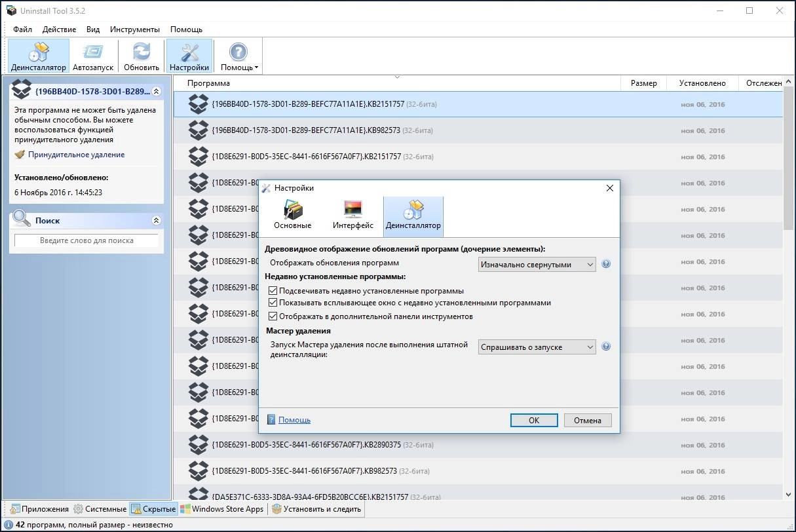Click package icon of {DA5E371C} KB2151757 row
Viewport: 796px width, 532px height.
pos(199,495)
